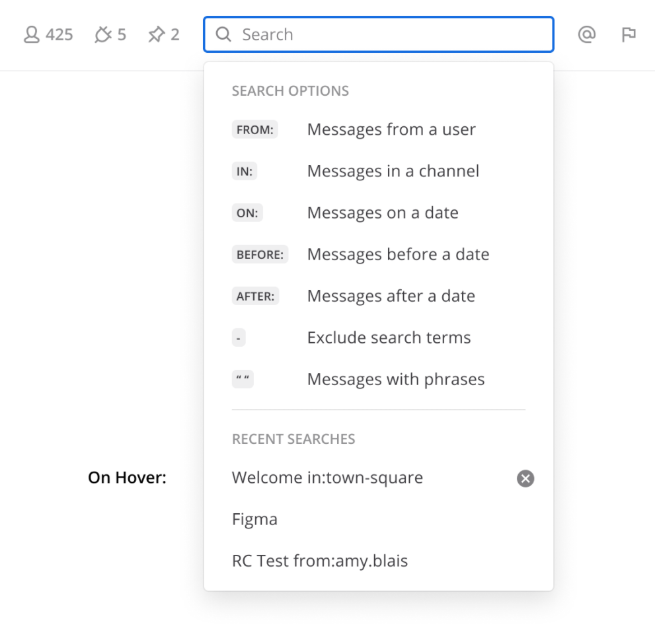Select the Exclude search terms option
This screenshot has height=644, width=655.
379,338
